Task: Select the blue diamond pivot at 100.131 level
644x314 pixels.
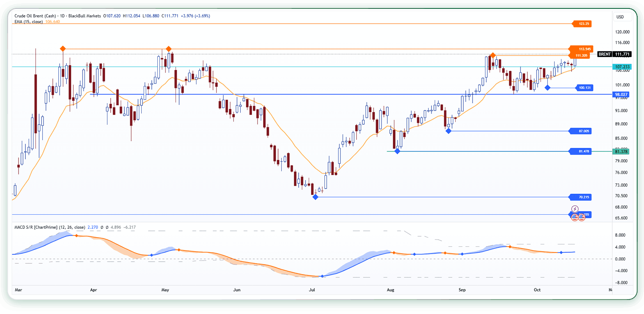Action: point(547,88)
